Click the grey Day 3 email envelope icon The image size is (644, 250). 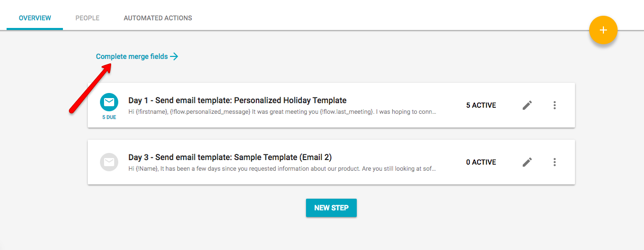click(109, 162)
